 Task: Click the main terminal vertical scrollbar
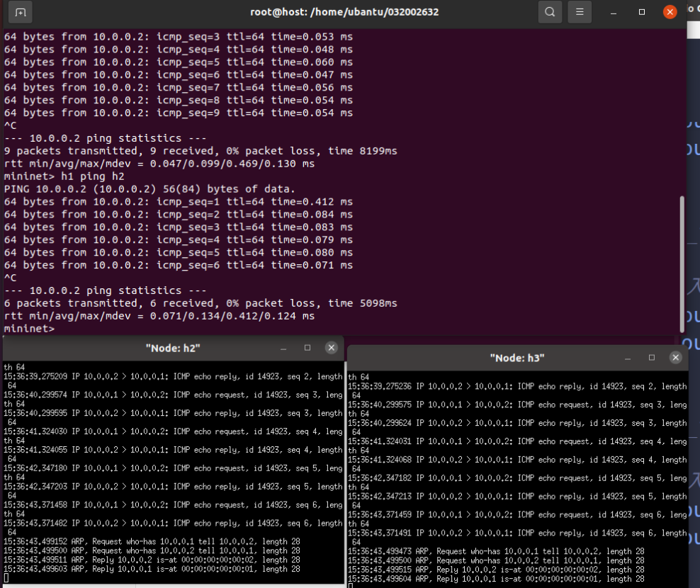pyautogui.click(x=682, y=264)
